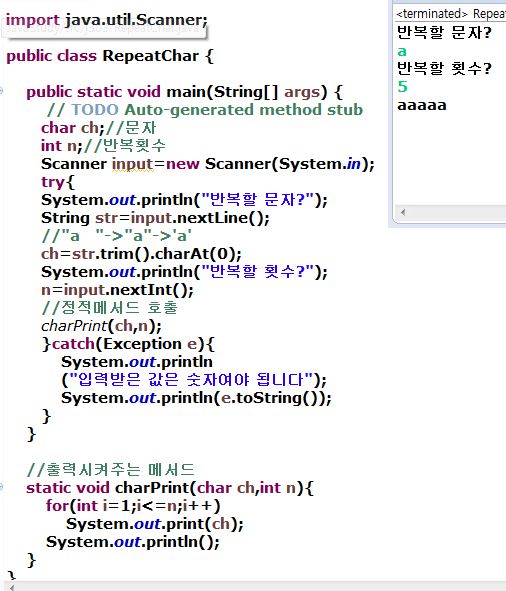Click the green console input "a"
Image resolution: width=506 pixels, height=591 pixels.
click(x=402, y=51)
